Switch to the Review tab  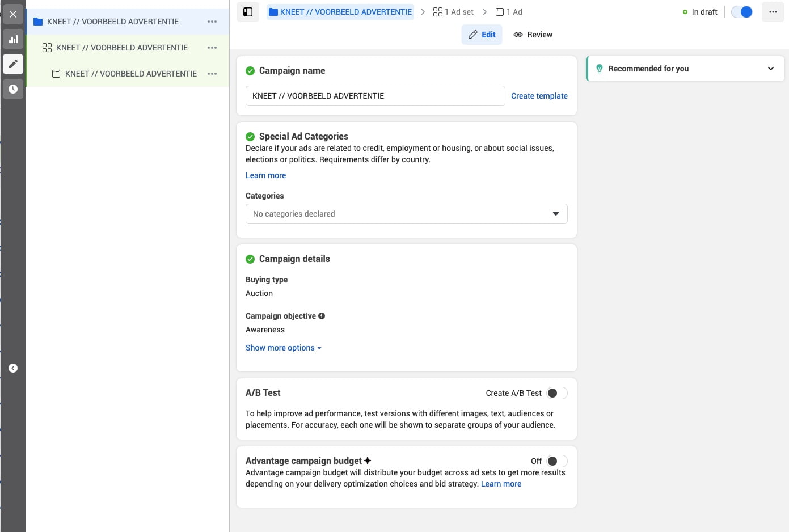point(533,35)
